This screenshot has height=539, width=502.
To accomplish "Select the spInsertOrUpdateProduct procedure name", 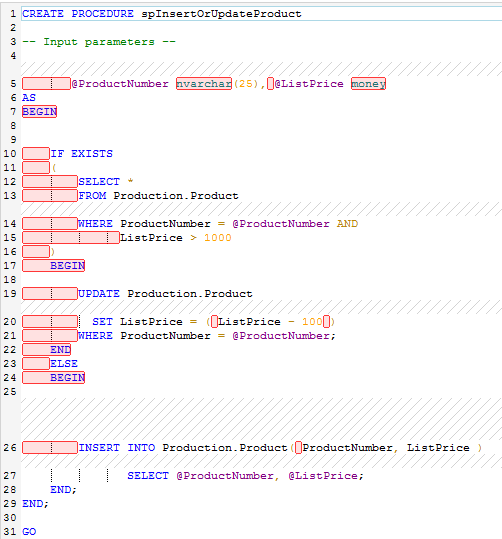I will [x=221, y=14].
